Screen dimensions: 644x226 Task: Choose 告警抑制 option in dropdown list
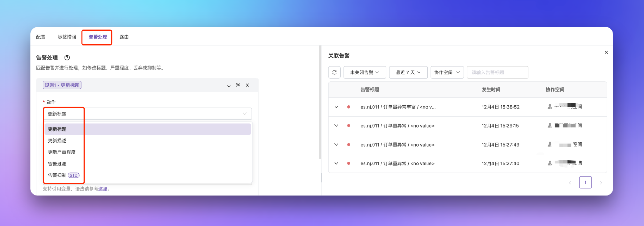(57, 175)
